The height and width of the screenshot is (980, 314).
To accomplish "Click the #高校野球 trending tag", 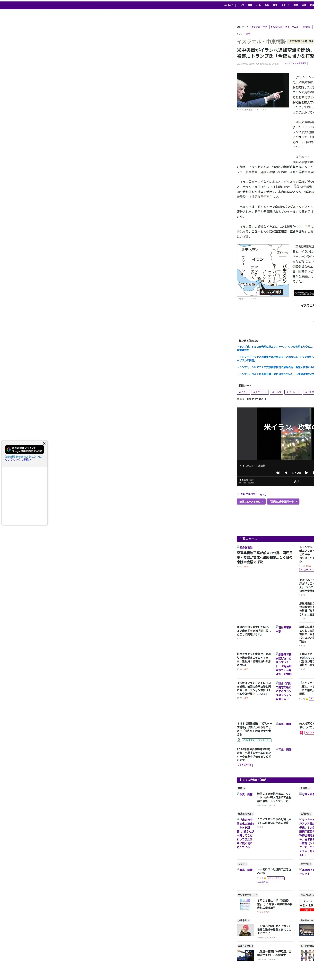I will click(x=276, y=27).
